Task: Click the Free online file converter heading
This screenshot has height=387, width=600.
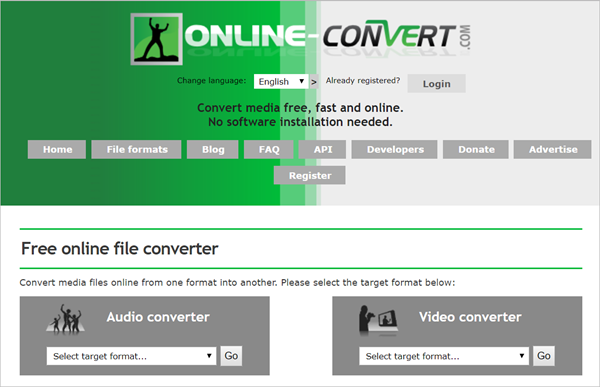Action: click(x=120, y=249)
